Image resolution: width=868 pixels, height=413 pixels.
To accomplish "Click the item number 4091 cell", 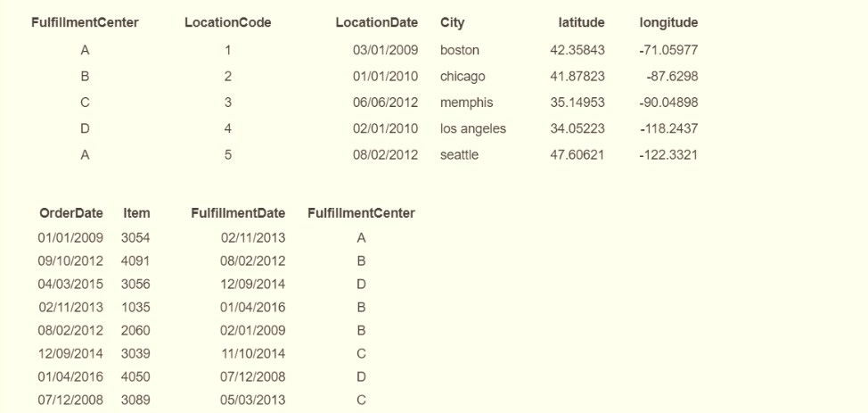I will [136, 261].
